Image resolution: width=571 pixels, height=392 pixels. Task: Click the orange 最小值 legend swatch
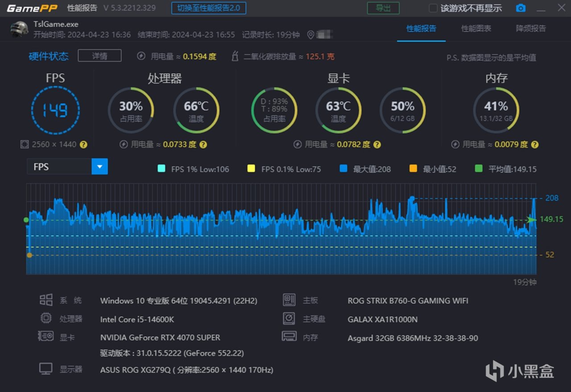413,169
